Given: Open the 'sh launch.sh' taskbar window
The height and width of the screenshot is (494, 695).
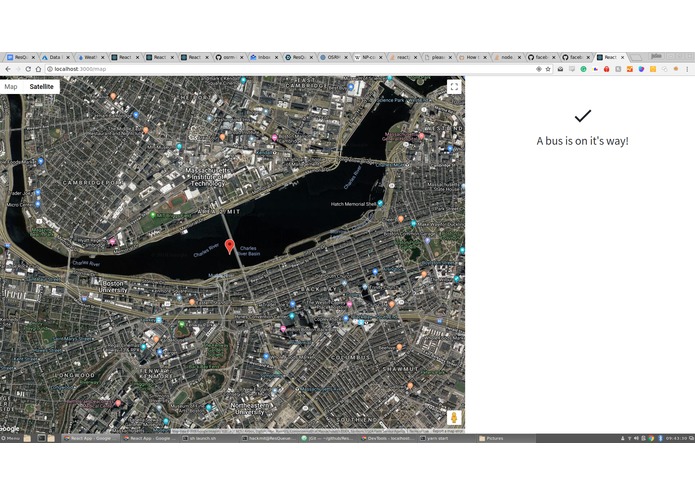Looking at the screenshot, I should coord(210,438).
